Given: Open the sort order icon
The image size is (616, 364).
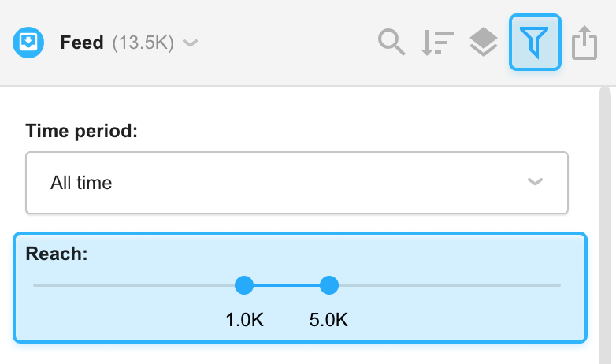Looking at the screenshot, I should (x=438, y=43).
